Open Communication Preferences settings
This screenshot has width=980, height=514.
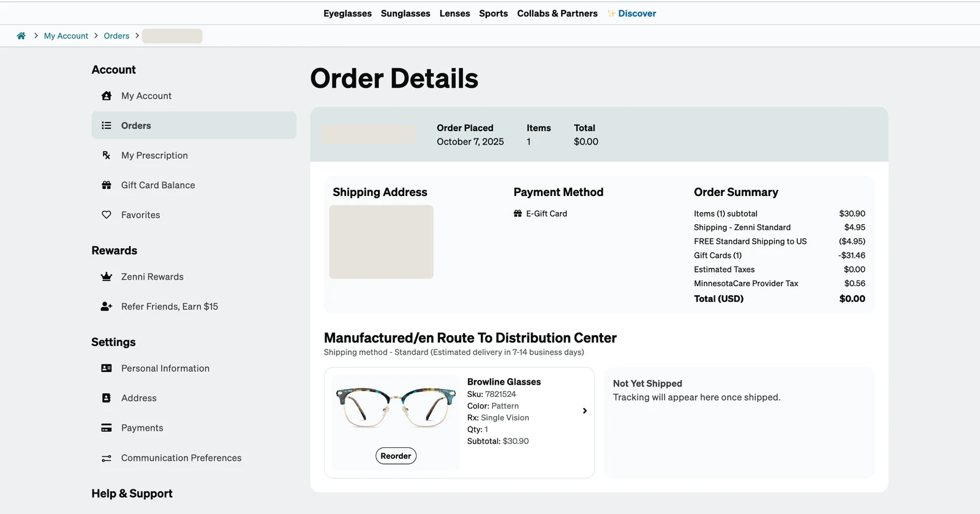(181, 458)
